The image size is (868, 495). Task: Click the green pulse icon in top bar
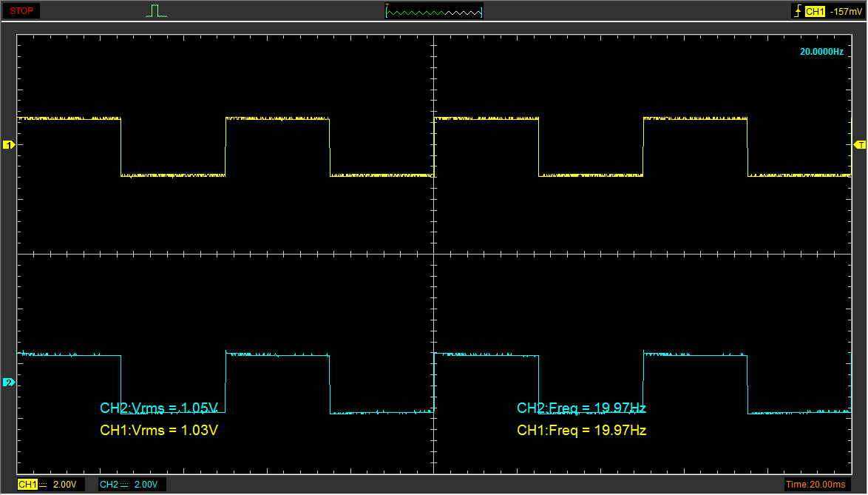[156, 10]
